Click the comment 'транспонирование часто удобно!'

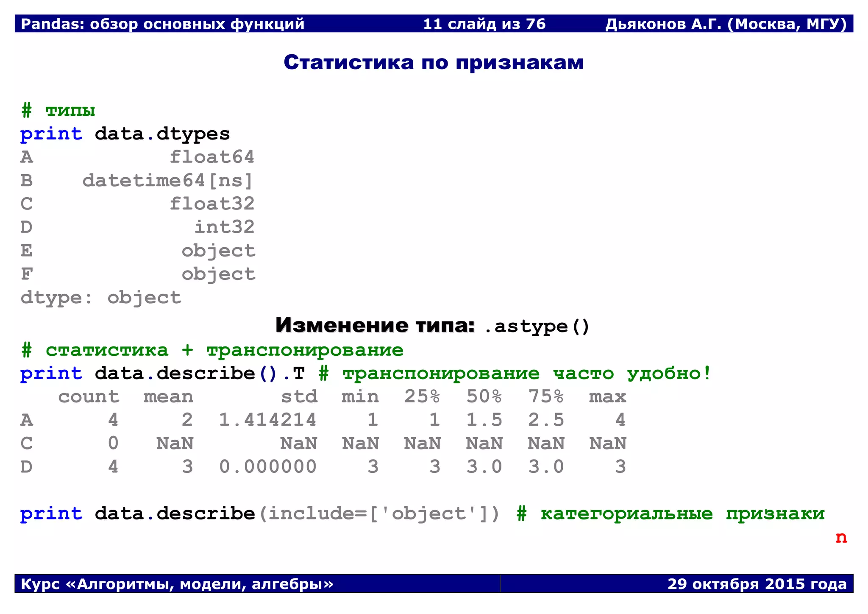(527, 374)
